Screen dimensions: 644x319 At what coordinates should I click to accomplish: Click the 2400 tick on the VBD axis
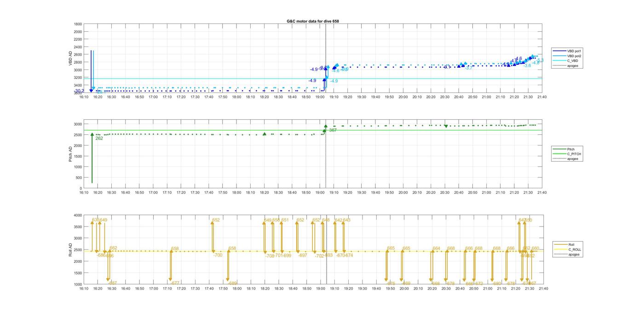click(x=78, y=47)
